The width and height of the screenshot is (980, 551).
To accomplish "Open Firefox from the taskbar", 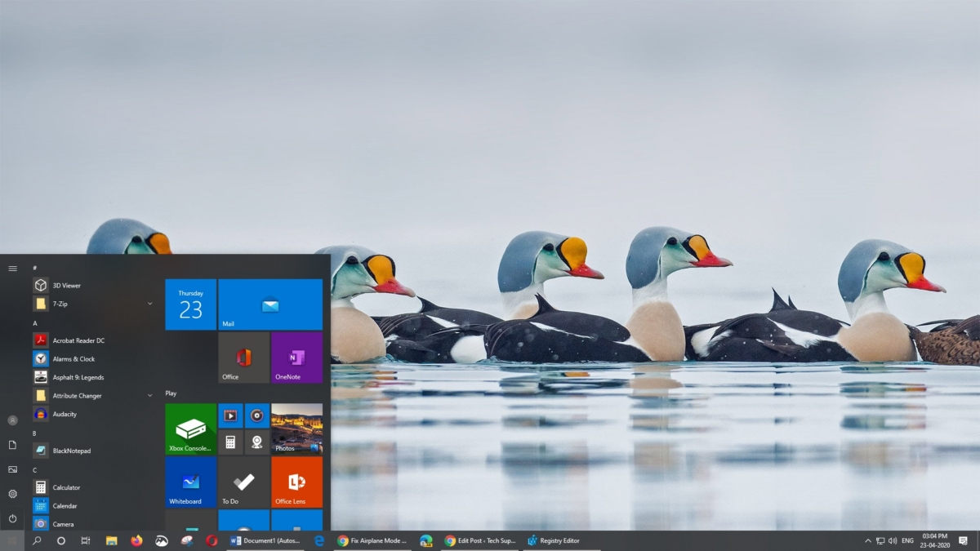I will coord(135,540).
